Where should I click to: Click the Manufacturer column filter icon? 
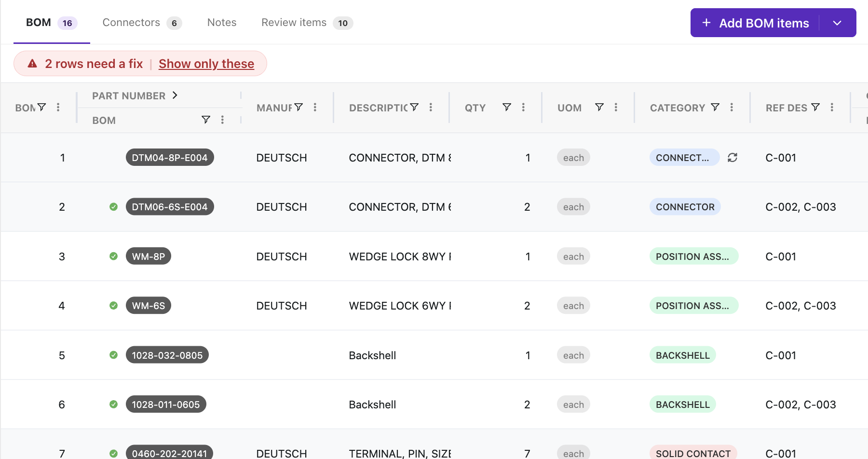[x=299, y=107]
